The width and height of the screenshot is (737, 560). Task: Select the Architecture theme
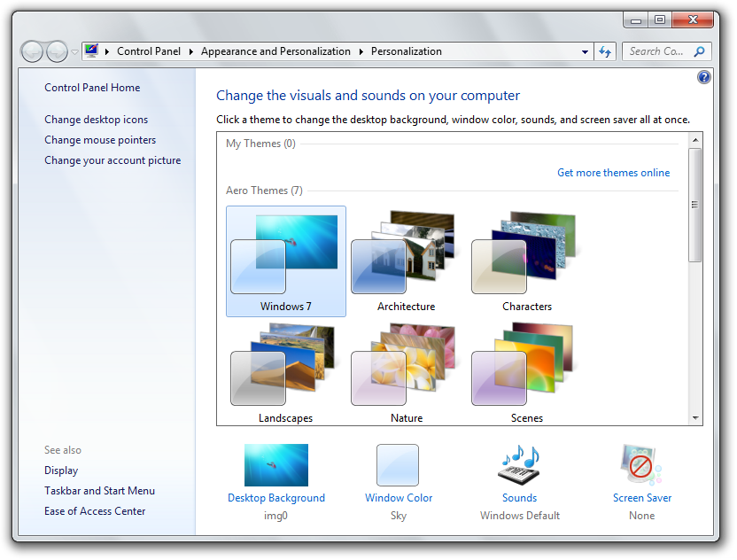(x=406, y=261)
